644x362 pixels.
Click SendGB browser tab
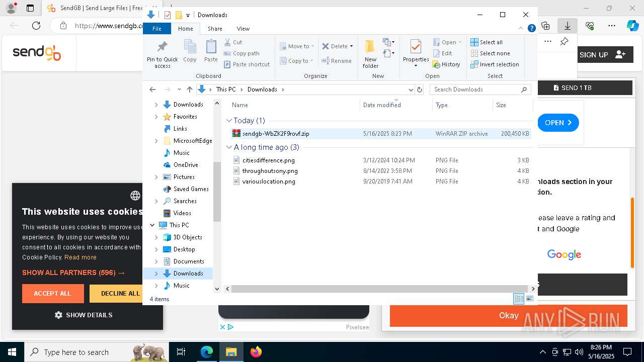[x=95, y=8]
